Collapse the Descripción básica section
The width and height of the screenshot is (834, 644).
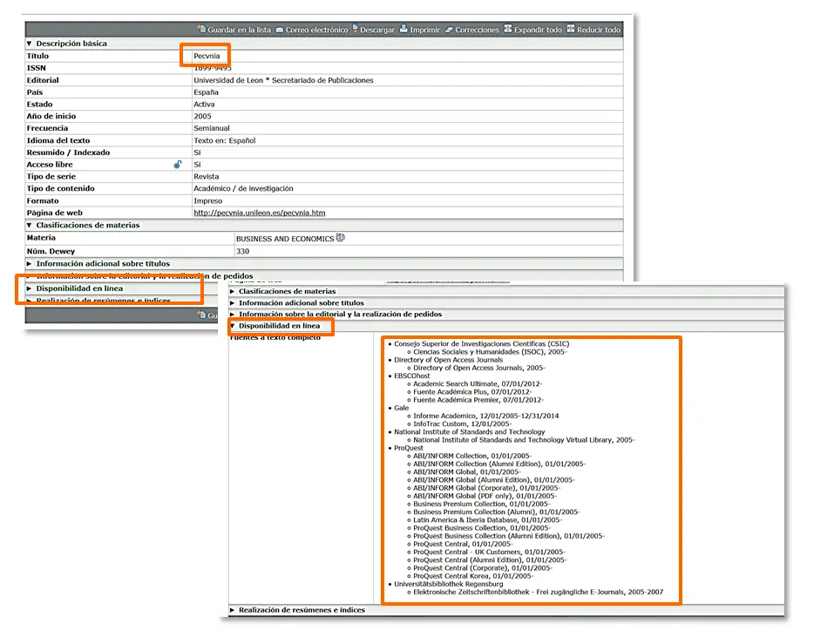coord(30,44)
